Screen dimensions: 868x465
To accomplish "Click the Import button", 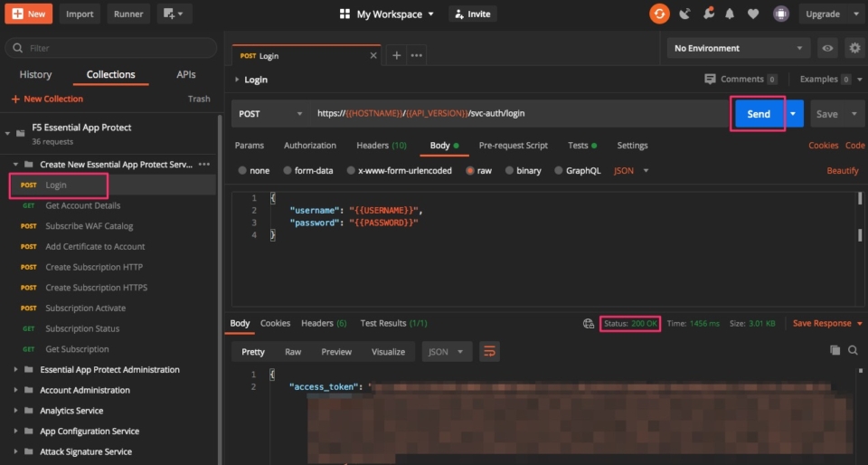I will coord(80,14).
